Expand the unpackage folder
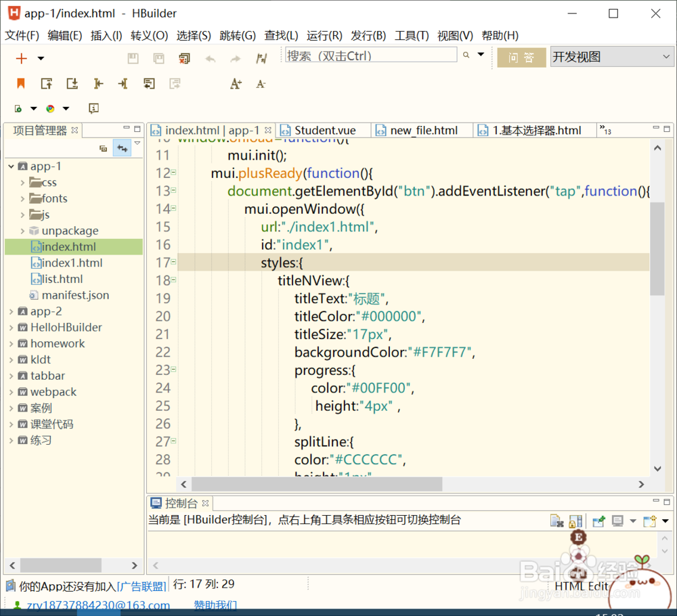Screen dimensions: 677x616 coord(22,231)
